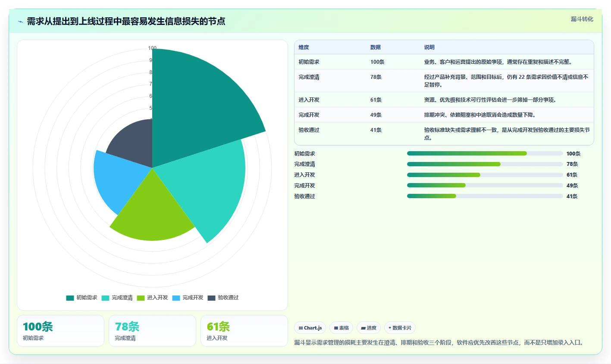Screen dimensions: 611x364
Task: Click the 初始需求 progress bar
Action: click(x=485, y=154)
